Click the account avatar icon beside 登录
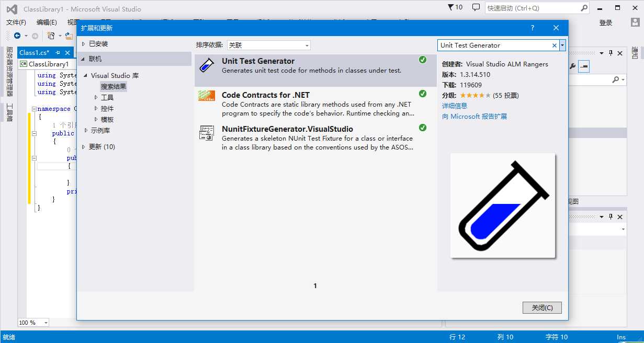 coord(635,22)
